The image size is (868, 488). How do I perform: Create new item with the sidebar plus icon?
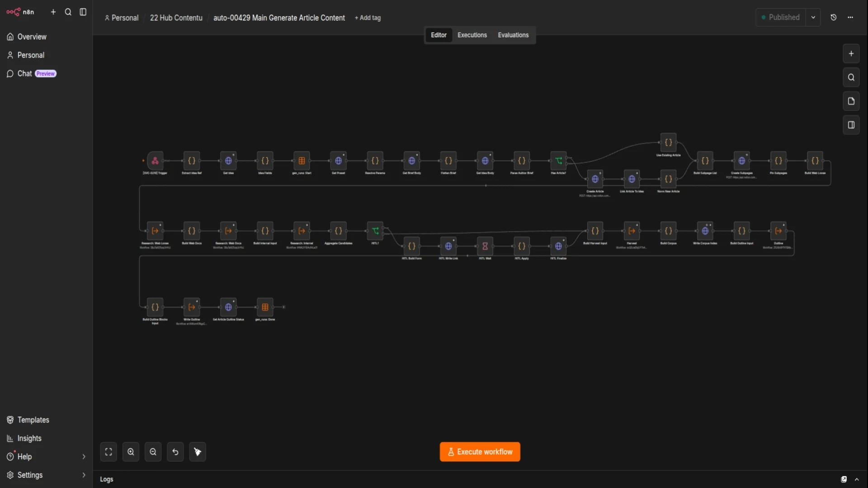53,12
